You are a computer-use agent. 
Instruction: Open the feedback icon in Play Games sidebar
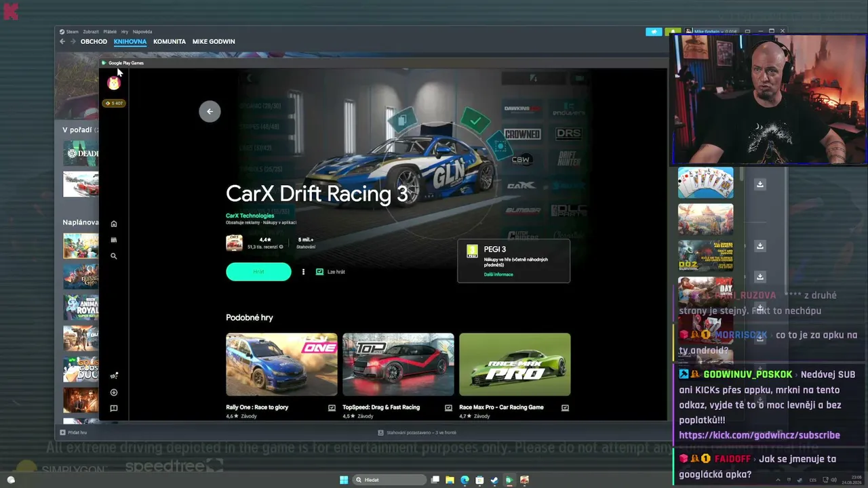pyautogui.click(x=114, y=409)
